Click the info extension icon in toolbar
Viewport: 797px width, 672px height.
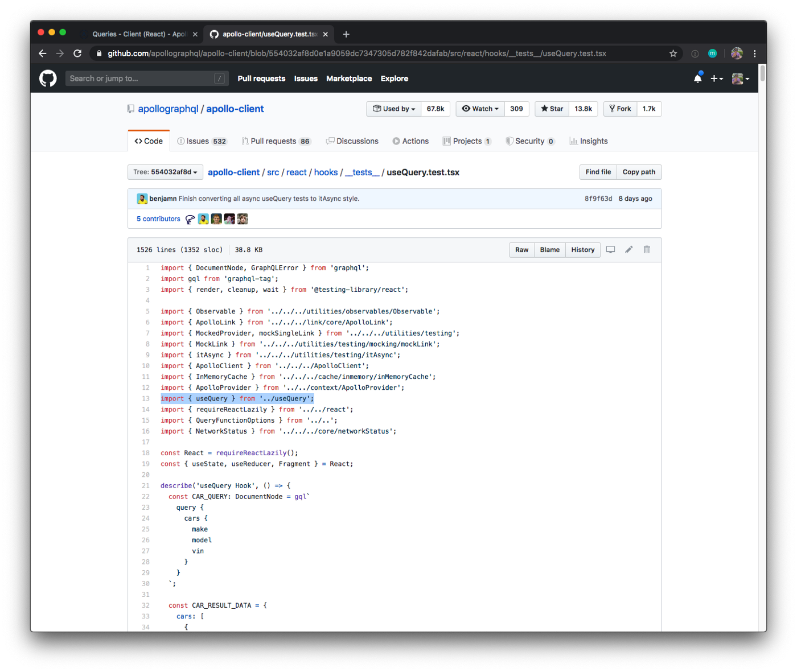[x=695, y=53]
